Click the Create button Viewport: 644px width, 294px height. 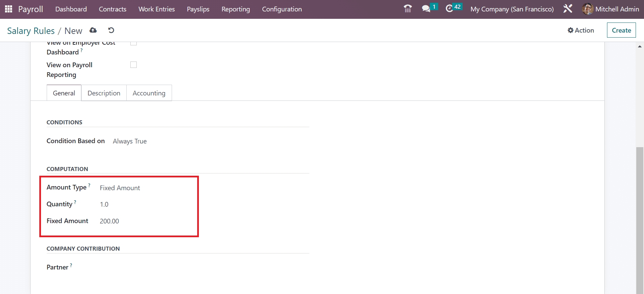[x=621, y=30]
